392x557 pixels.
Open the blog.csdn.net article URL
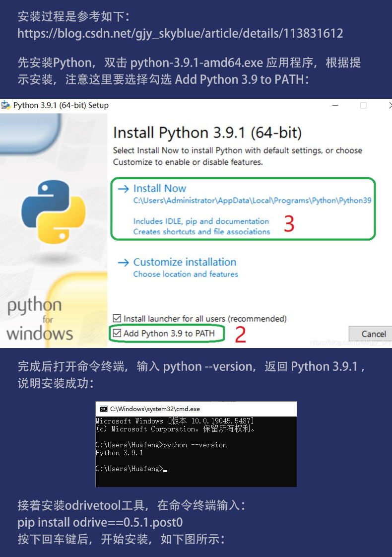pyautogui.click(x=180, y=34)
